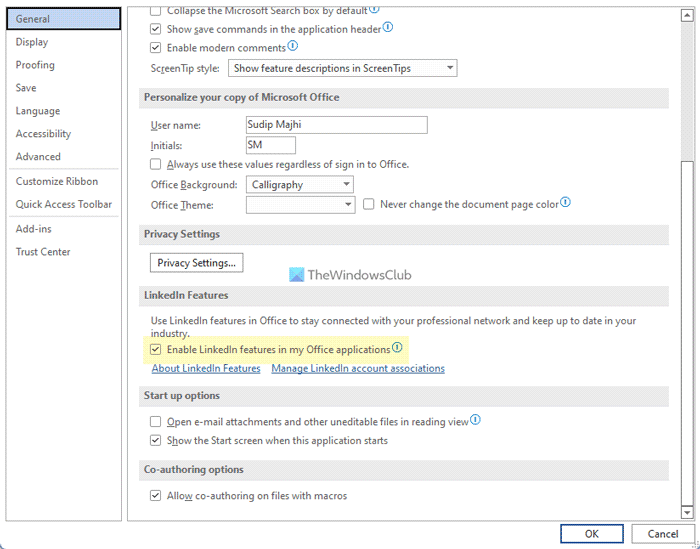
Task: Click info icon next to Show save commands
Action: 388,27
